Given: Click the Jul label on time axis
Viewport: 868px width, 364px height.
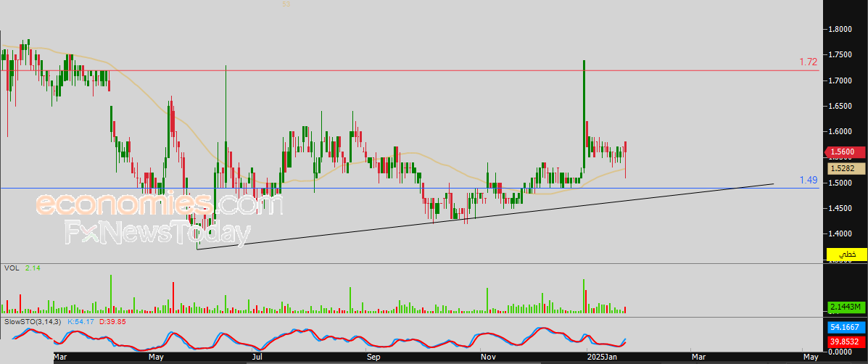Looking at the screenshot, I should (x=256, y=357).
